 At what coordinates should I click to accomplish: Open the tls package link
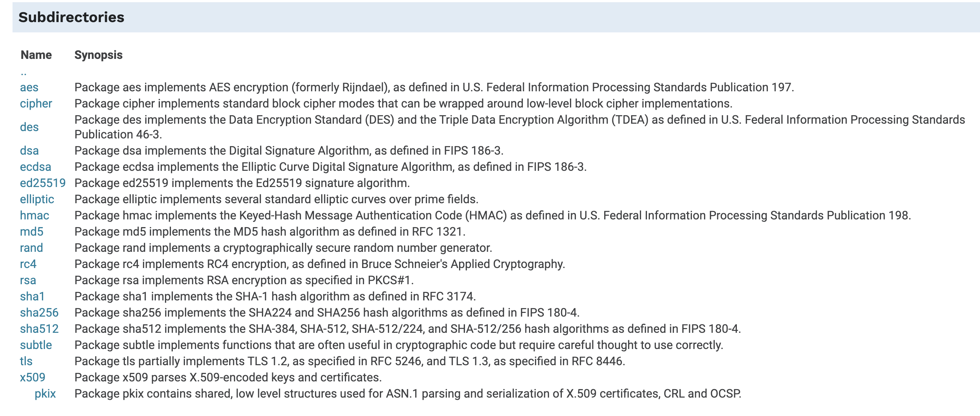pyautogui.click(x=26, y=361)
